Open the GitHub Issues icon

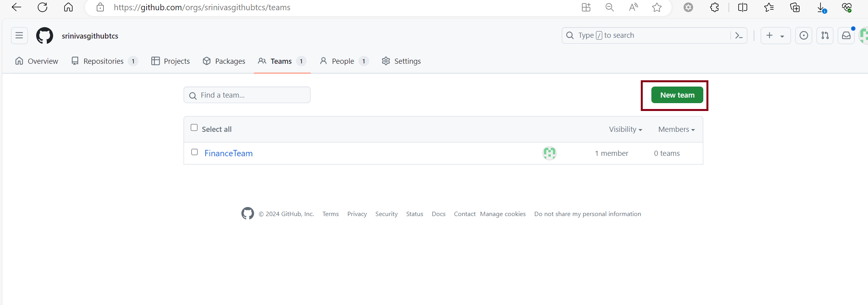[x=804, y=35]
